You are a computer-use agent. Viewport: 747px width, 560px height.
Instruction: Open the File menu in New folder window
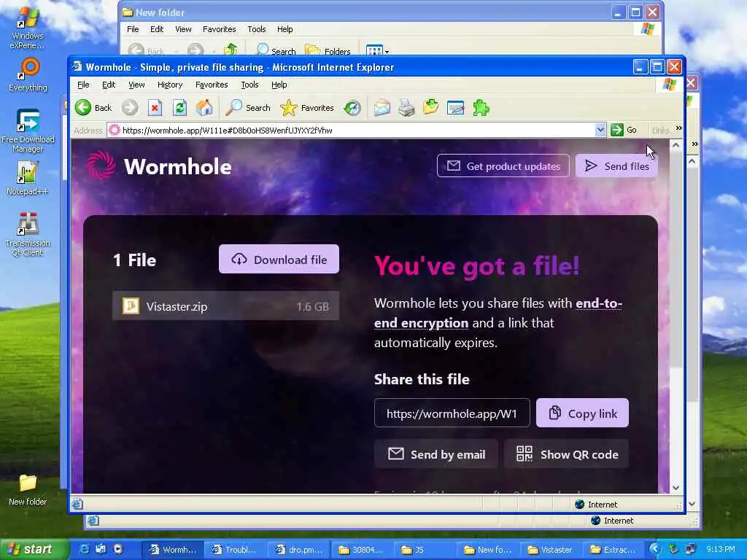point(133,29)
